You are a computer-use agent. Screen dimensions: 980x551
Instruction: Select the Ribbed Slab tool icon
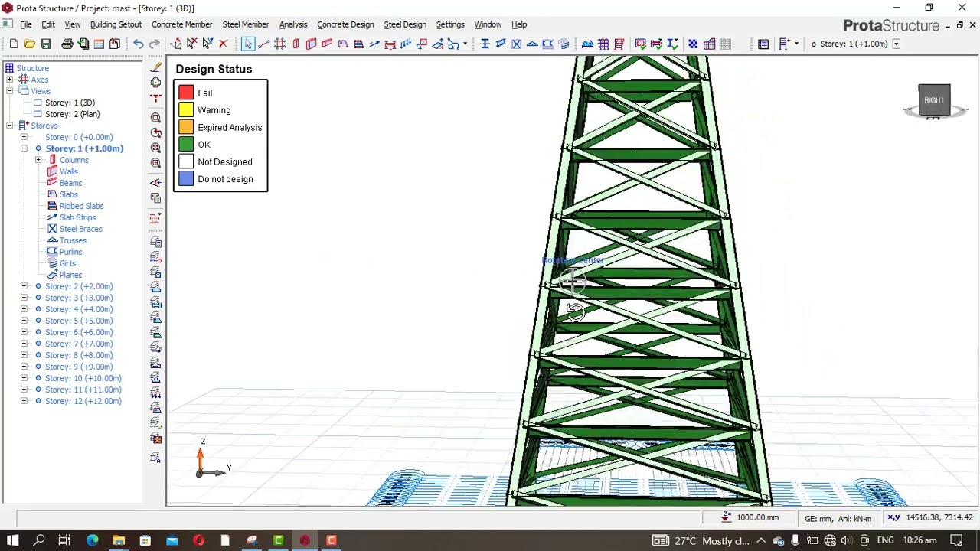click(358, 44)
